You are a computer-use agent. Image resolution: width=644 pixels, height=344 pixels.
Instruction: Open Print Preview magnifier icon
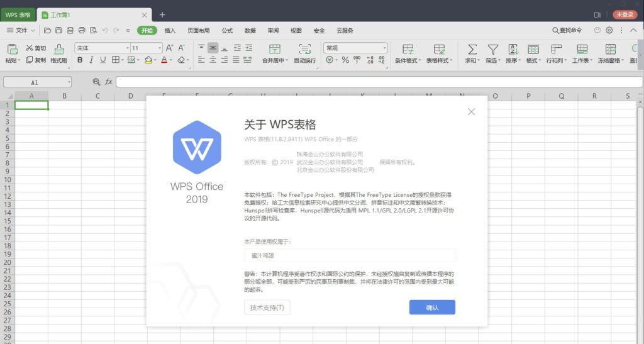(93, 30)
